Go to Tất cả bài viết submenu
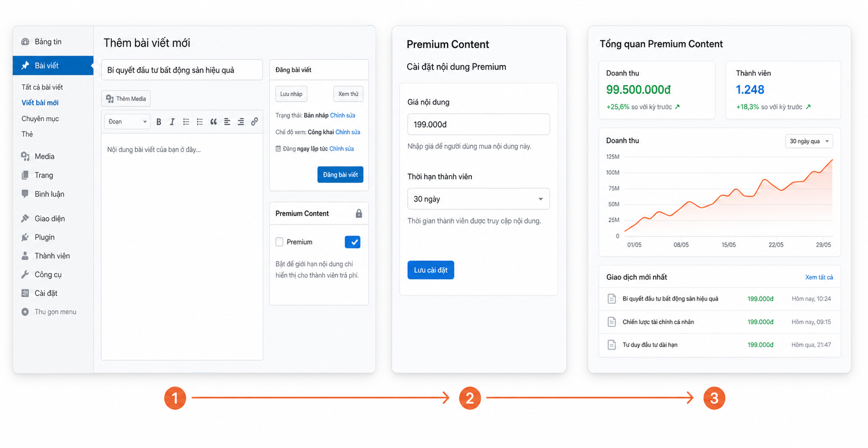This screenshot has width=868, height=448. 42,87
